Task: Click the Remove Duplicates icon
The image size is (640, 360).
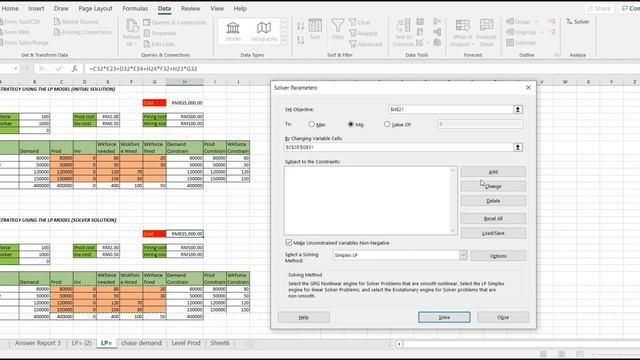Action: 420,32
